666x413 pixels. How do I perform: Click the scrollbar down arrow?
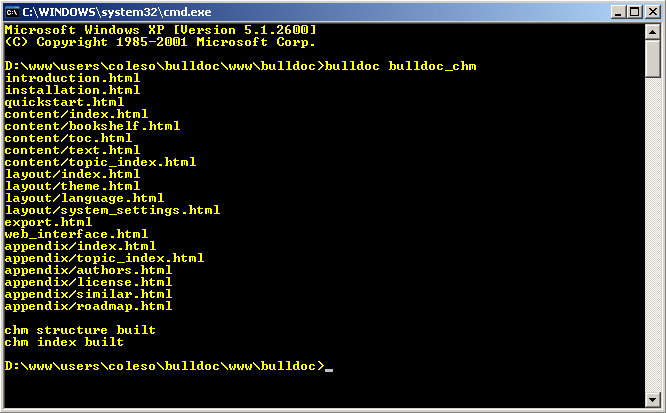tap(652, 399)
